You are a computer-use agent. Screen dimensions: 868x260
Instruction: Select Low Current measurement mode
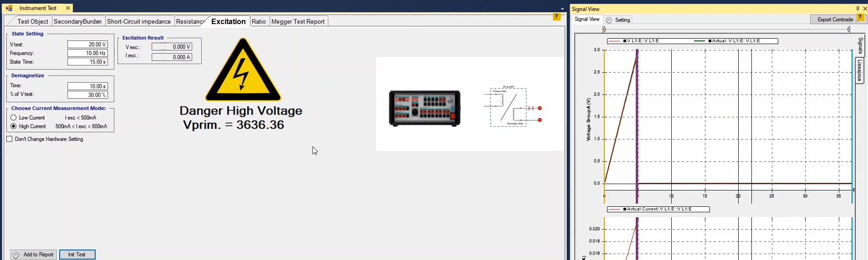(x=14, y=118)
